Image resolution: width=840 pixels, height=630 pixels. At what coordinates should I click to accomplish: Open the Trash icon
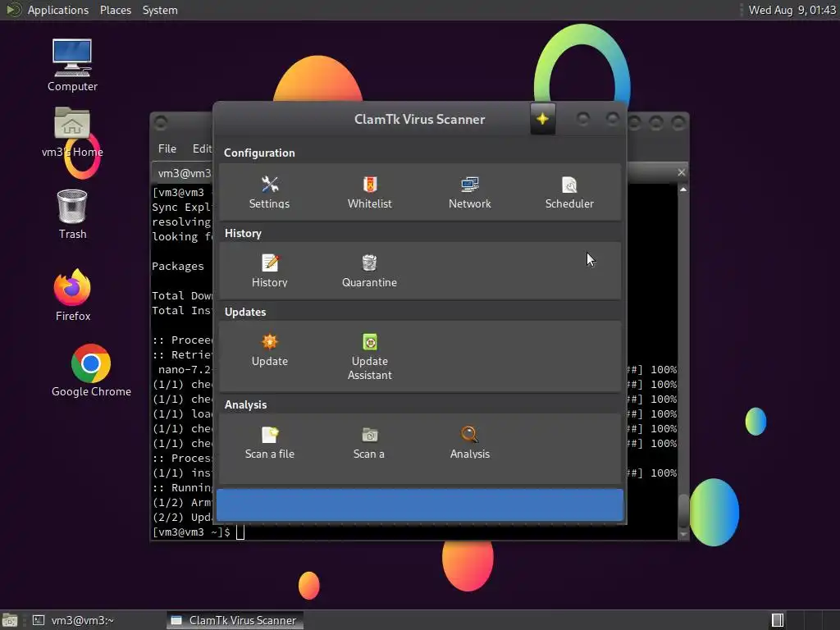pyautogui.click(x=72, y=214)
